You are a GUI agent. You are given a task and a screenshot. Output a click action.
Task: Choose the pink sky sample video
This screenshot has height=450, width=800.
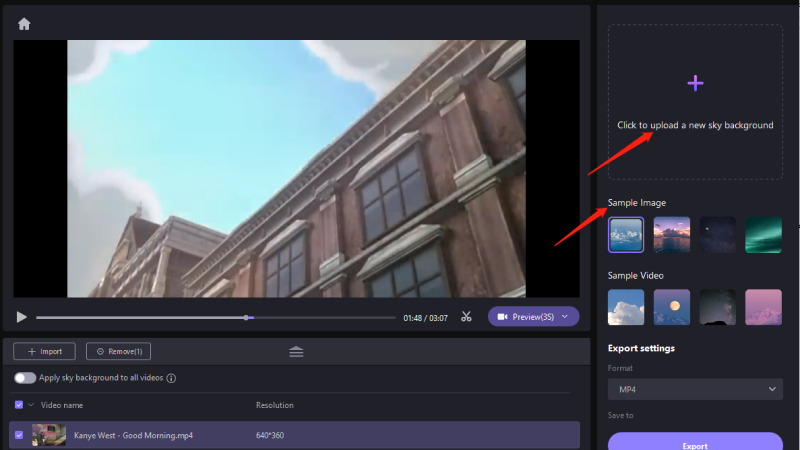[x=764, y=307]
